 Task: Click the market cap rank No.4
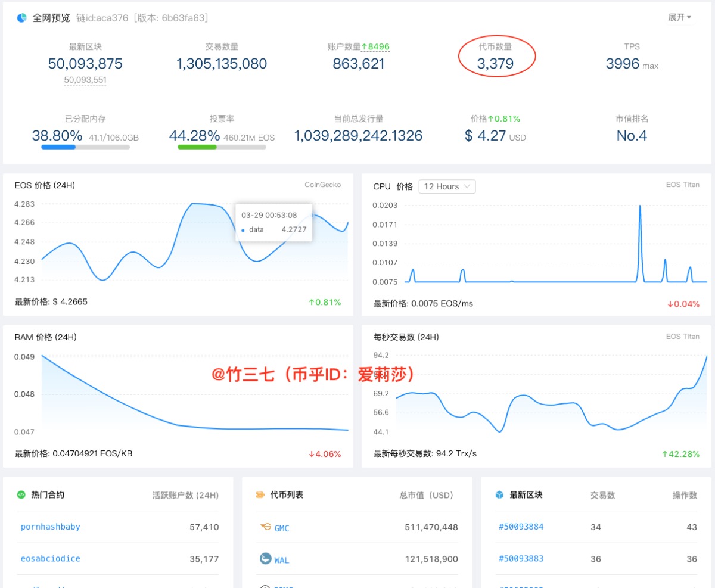(x=632, y=136)
